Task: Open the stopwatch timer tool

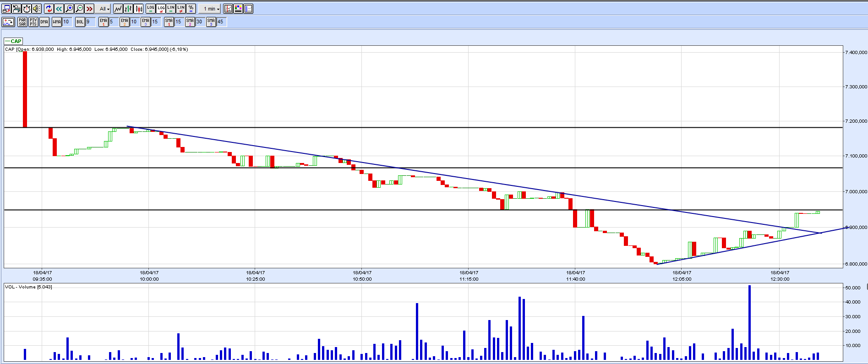Action: pyautogui.click(x=27, y=9)
